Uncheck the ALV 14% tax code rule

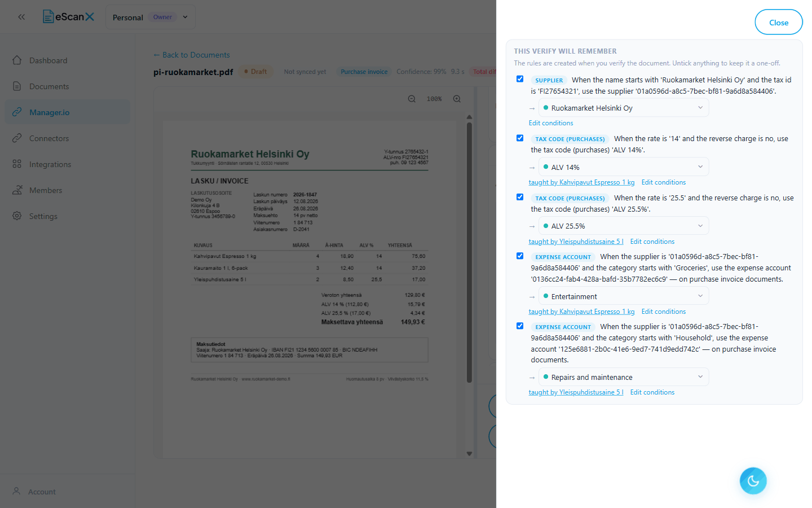coord(520,138)
